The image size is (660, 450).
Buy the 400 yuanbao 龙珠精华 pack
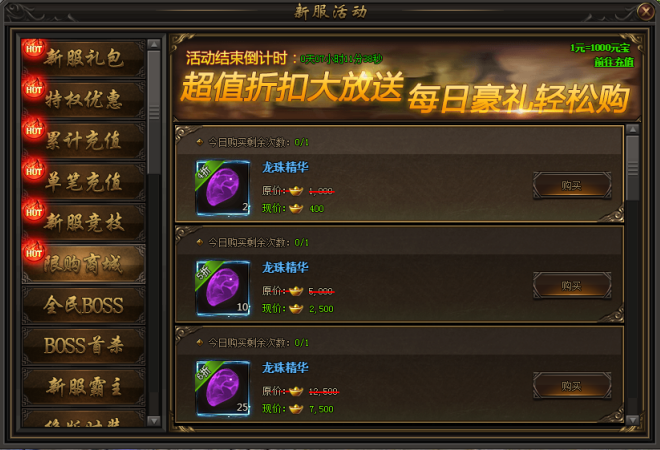click(x=572, y=185)
